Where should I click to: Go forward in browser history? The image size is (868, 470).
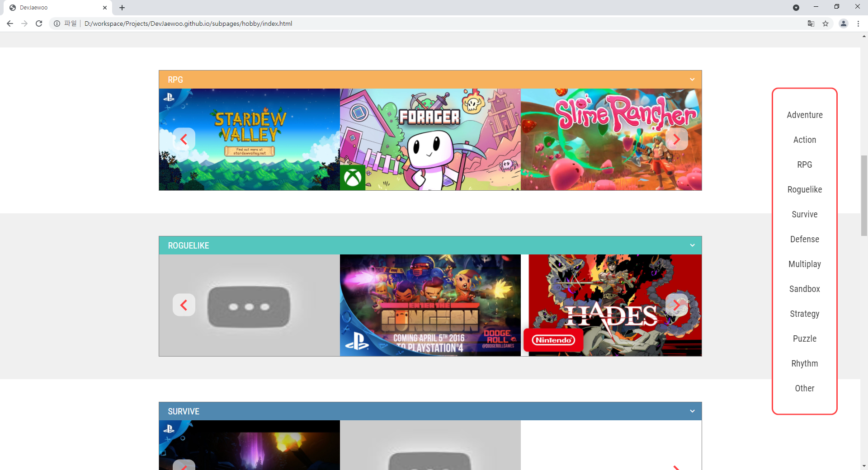(x=24, y=23)
